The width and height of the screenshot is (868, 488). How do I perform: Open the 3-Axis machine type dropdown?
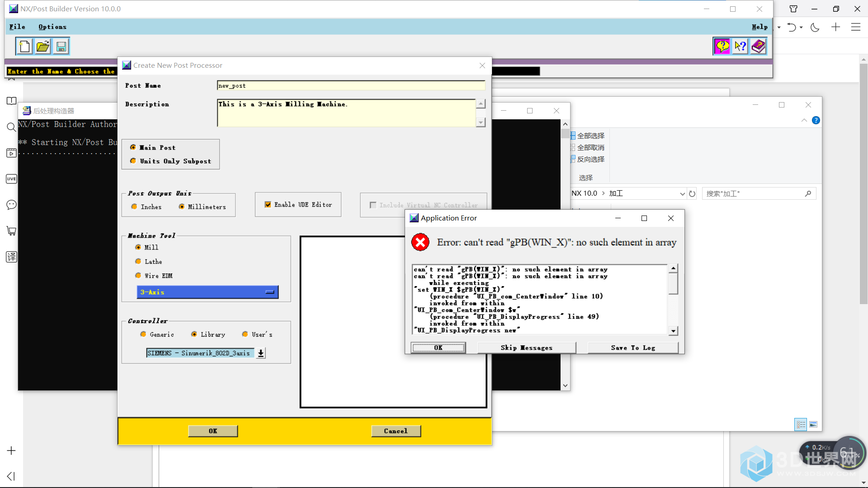[x=208, y=292]
